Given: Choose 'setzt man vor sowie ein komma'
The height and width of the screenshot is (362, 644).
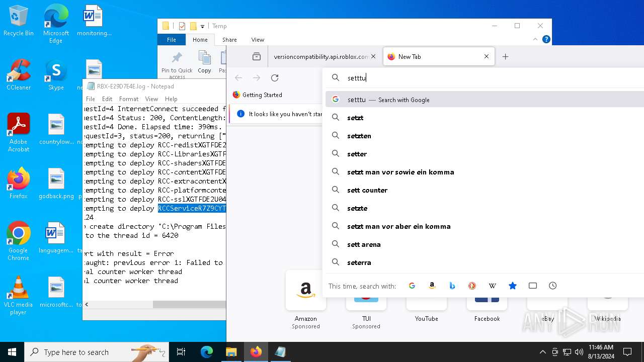Looking at the screenshot, I should point(485,172).
